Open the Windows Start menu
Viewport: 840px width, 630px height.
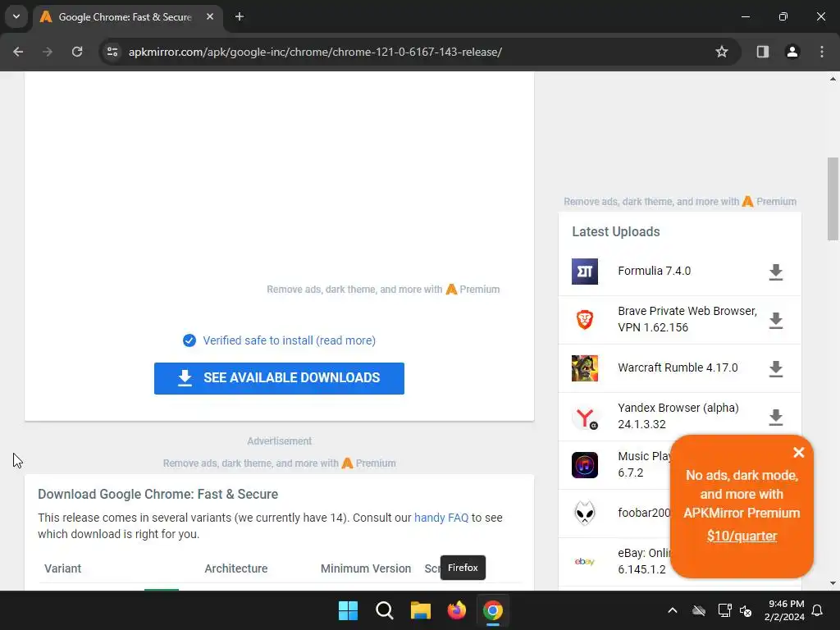(348, 610)
